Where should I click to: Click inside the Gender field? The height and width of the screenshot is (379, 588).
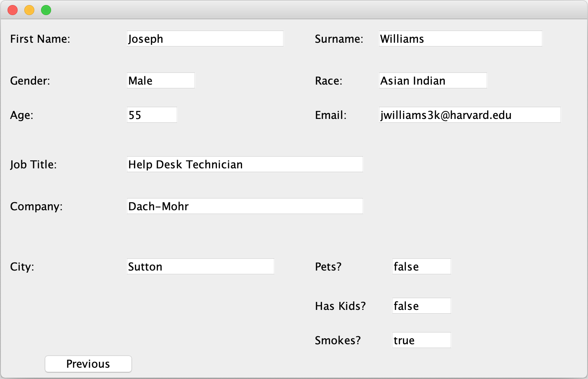tap(160, 80)
